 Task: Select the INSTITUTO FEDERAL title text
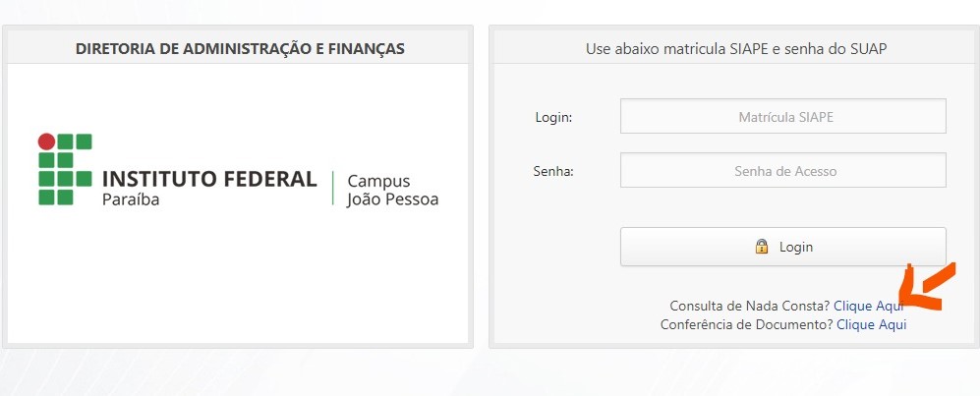pyautogui.click(x=209, y=179)
